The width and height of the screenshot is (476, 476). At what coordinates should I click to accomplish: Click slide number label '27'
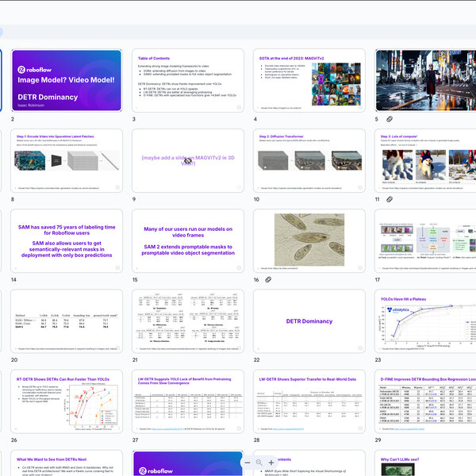coord(136,440)
